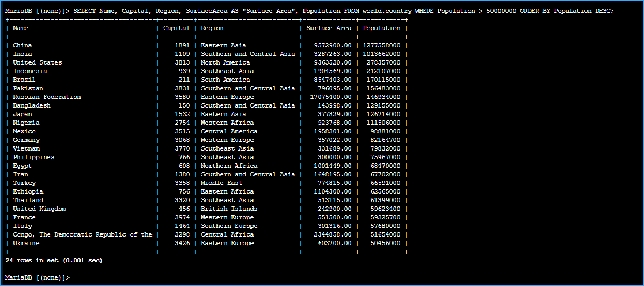Click Vietnam in the results table
The width and height of the screenshot is (644, 286).
pyautogui.click(x=26, y=148)
